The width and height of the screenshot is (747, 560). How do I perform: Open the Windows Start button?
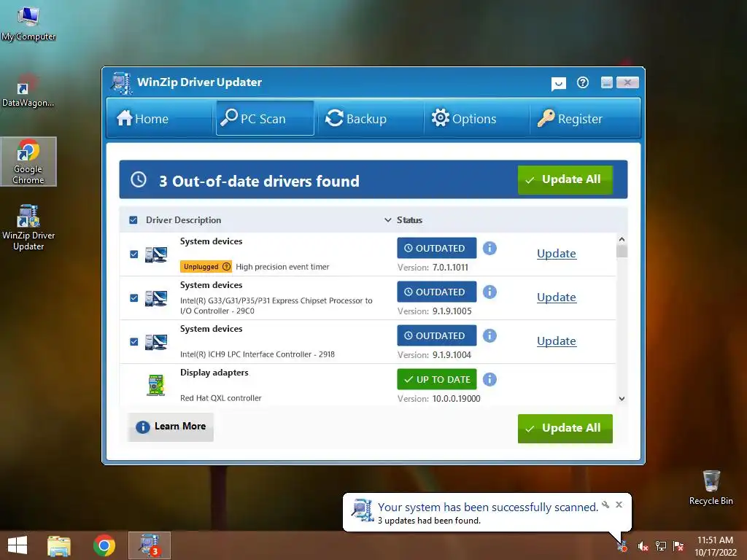[x=18, y=545]
